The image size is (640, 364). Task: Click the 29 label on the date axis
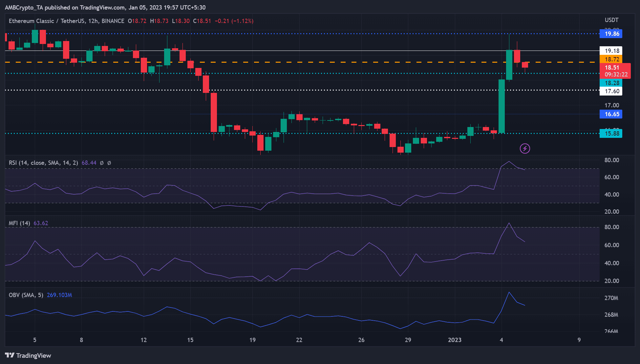pyautogui.click(x=408, y=340)
